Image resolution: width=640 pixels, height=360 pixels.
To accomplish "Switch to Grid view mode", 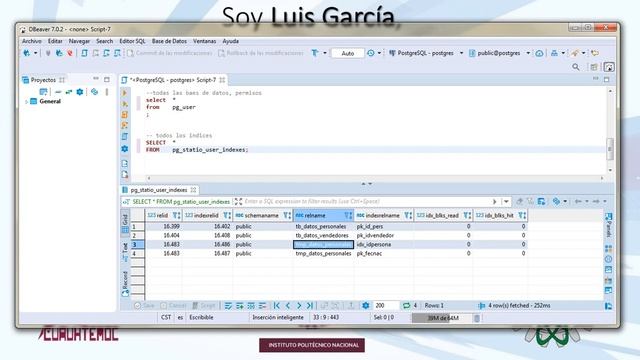I will point(125,223).
